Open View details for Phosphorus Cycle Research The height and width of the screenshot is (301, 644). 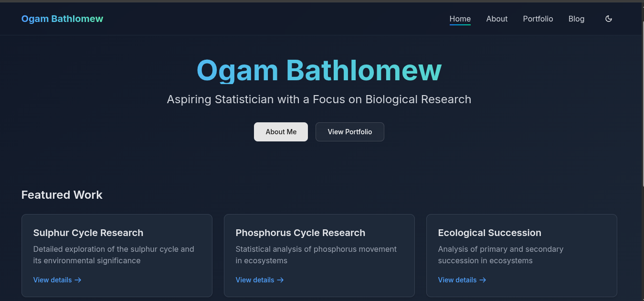(255, 280)
